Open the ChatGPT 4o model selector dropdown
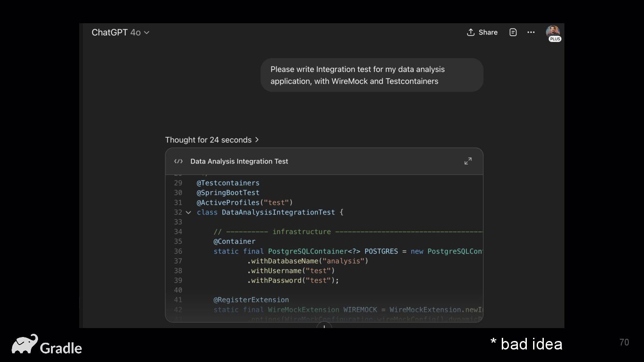 120,32
